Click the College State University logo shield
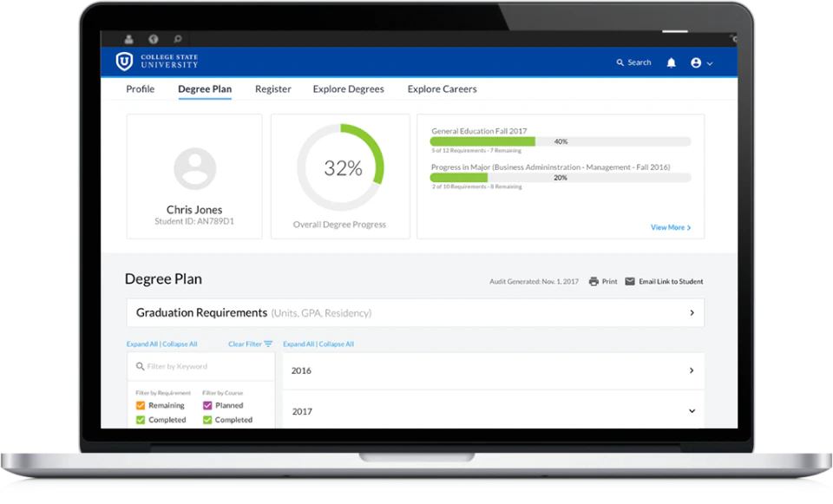This screenshot has height=504, width=833. [x=122, y=62]
